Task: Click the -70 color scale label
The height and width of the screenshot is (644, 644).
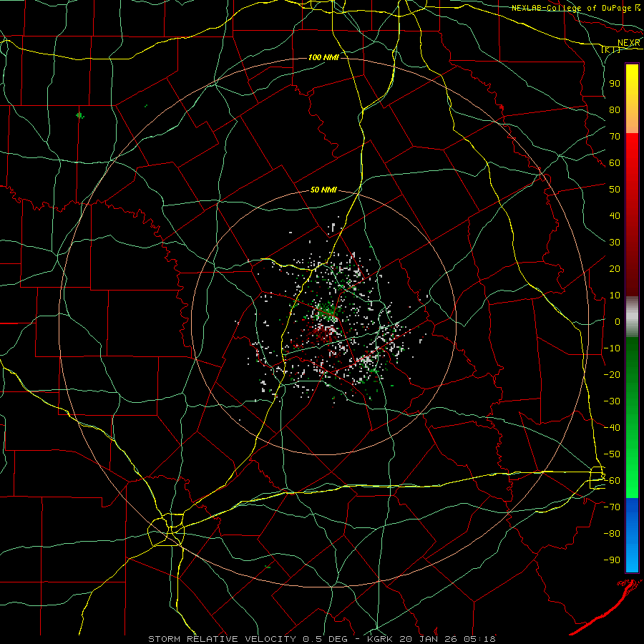Action: pos(612,507)
